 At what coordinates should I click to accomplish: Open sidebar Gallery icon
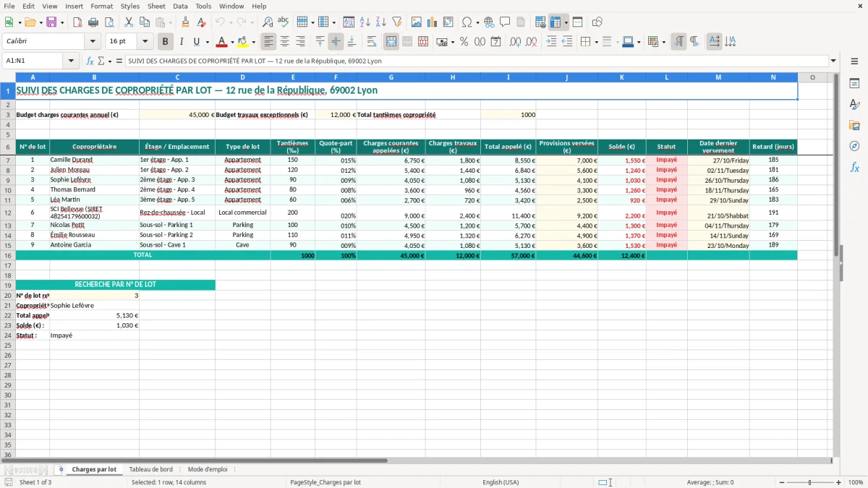(x=854, y=125)
